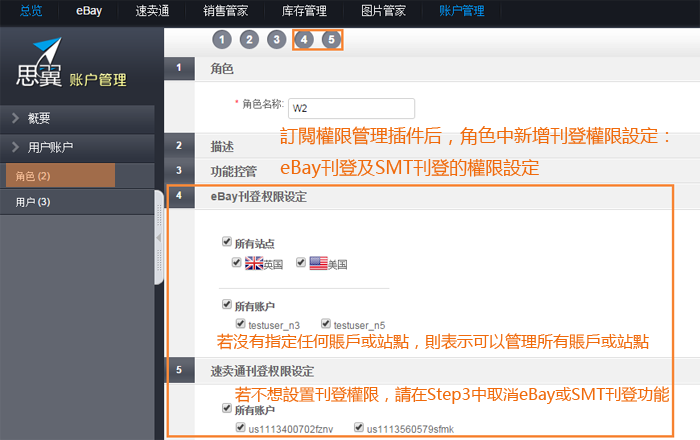Go to 销售管家 tab
Image resolution: width=700 pixels, height=440 pixels.
(x=225, y=11)
